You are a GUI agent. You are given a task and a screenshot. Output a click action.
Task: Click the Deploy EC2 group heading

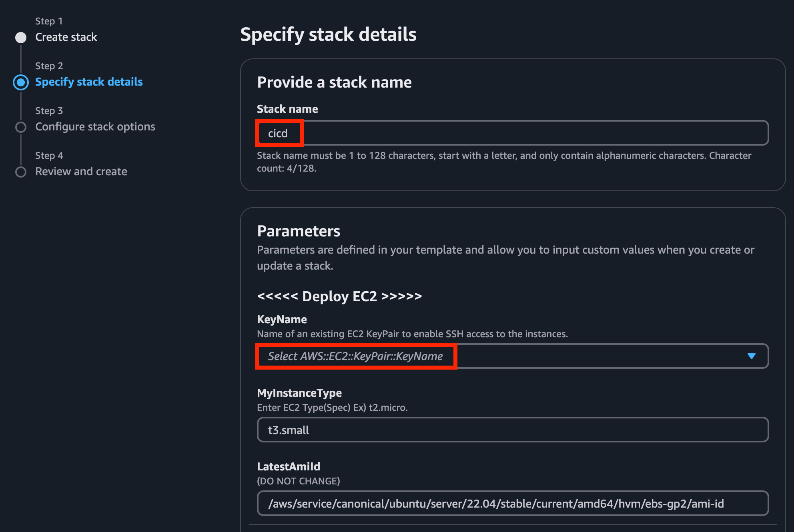click(x=339, y=296)
